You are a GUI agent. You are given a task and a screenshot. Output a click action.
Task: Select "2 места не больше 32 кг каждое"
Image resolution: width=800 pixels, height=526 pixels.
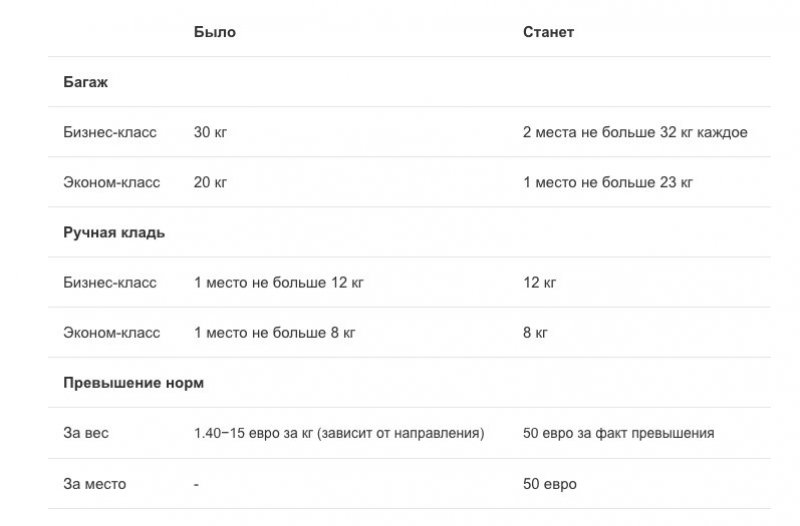click(635, 132)
